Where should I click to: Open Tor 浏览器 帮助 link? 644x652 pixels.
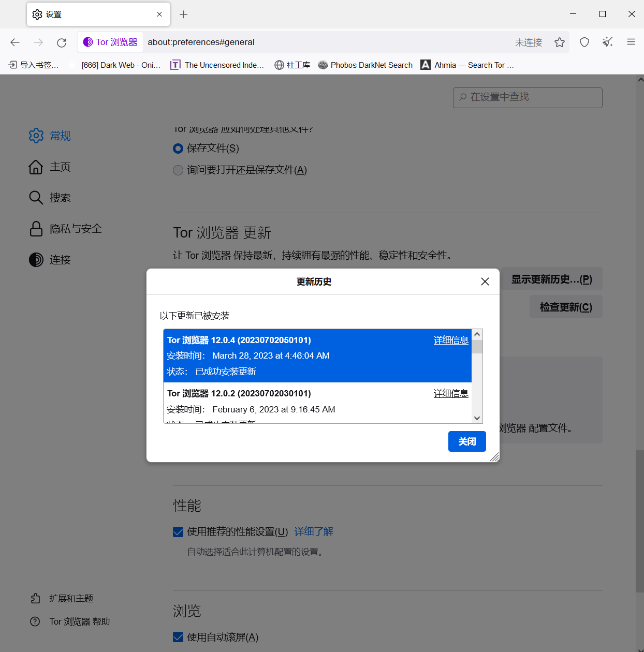[70, 621]
